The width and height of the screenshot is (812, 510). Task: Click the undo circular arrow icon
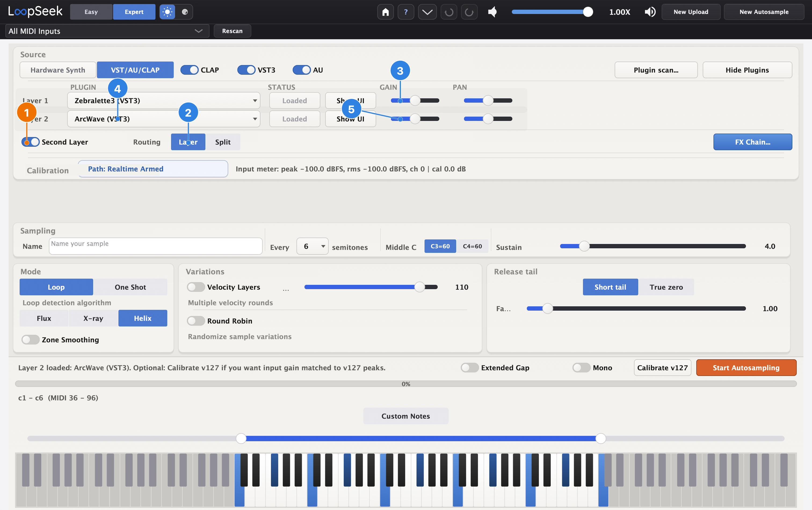tap(449, 12)
